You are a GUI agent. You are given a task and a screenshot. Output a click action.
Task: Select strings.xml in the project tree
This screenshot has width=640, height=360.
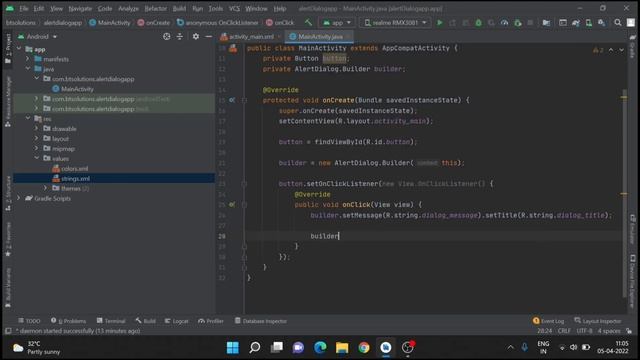coord(76,178)
